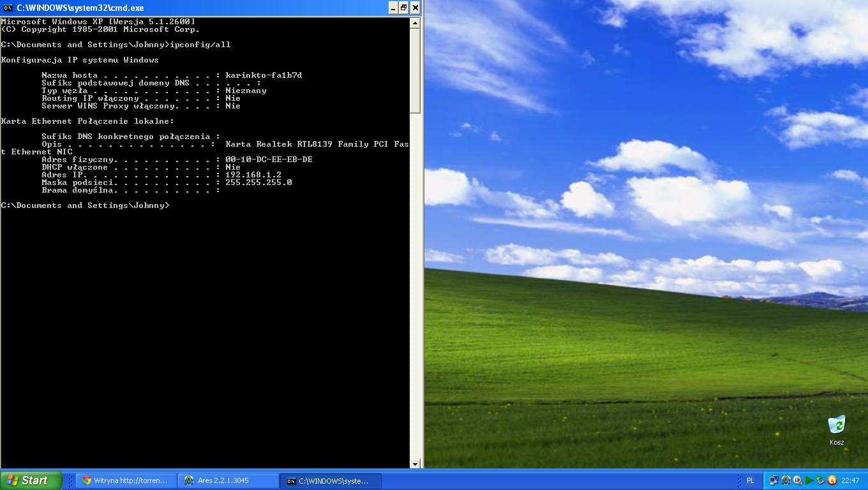The width and height of the screenshot is (868, 490).
Task: Click the cmd scrollbar down arrow
Action: click(415, 464)
